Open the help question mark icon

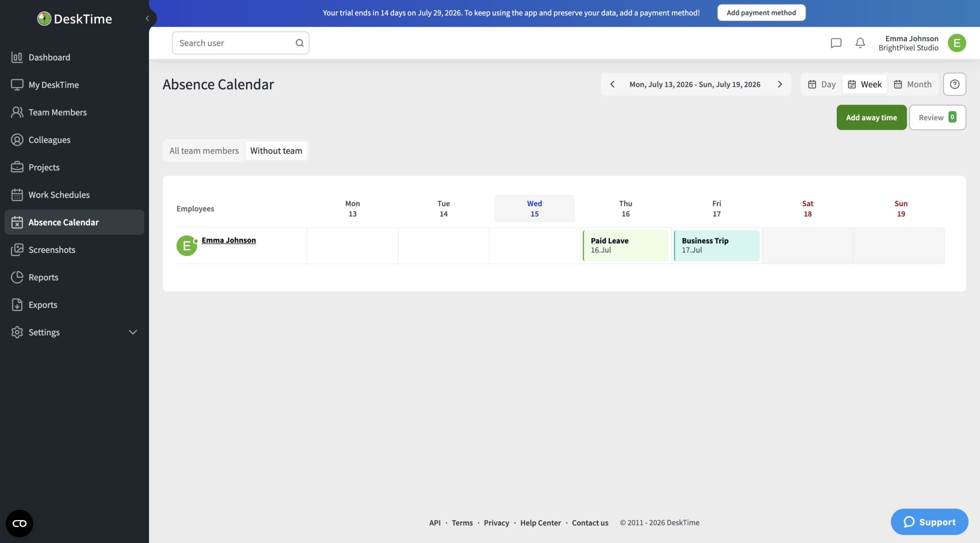(x=954, y=85)
